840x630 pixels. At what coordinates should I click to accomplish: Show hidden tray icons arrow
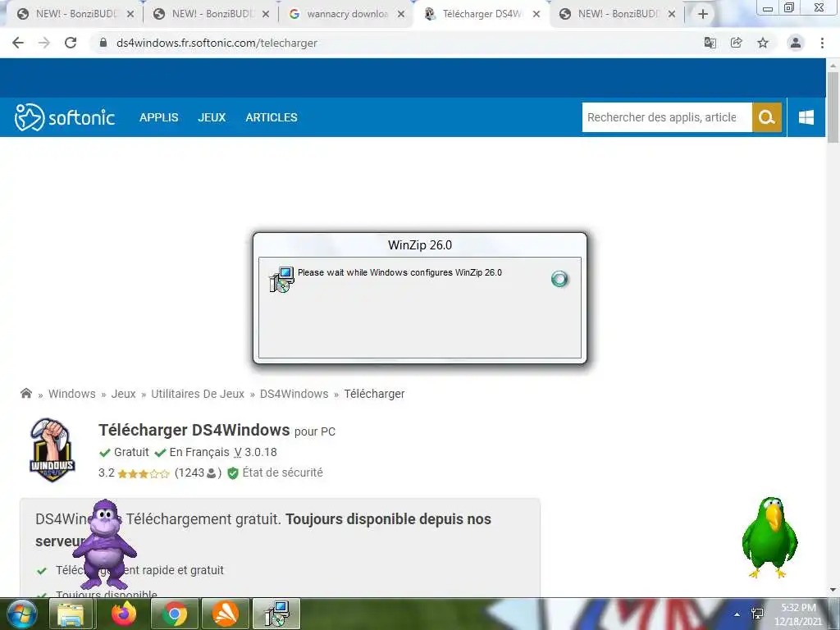point(737,614)
